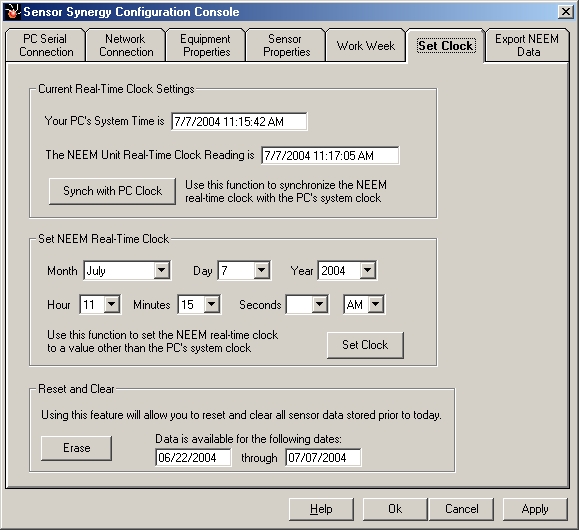Select the Sensor Properties tab

[x=286, y=45]
